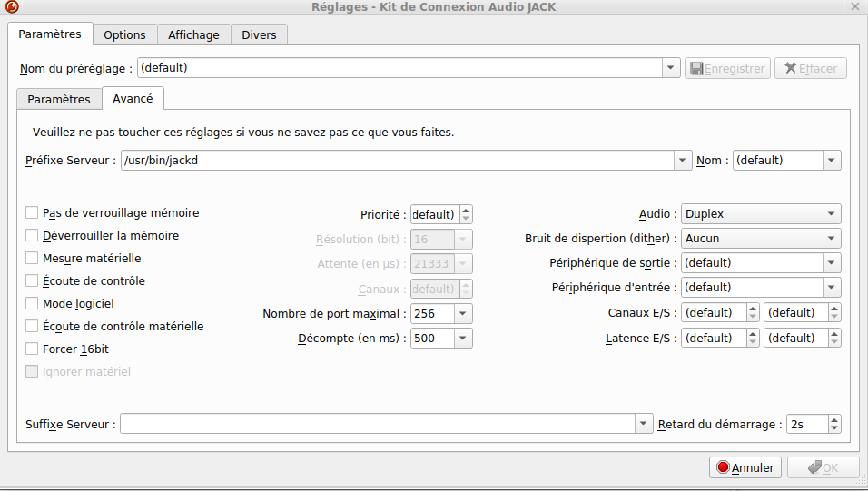Click the Périphérique d'entrée text field
This screenshot has height=491, width=868.
752,288
